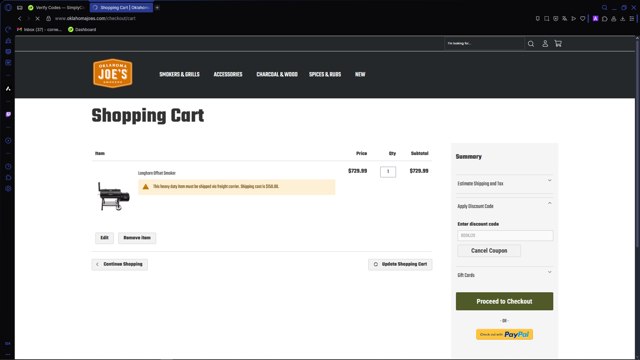Collapse Apply Discount Code section
The height and width of the screenshot is (360, 640).
(504, 206)
